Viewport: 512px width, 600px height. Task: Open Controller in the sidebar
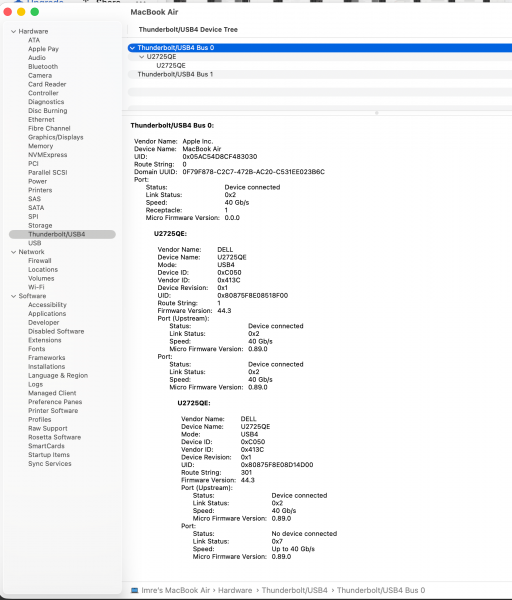point(43,93)
